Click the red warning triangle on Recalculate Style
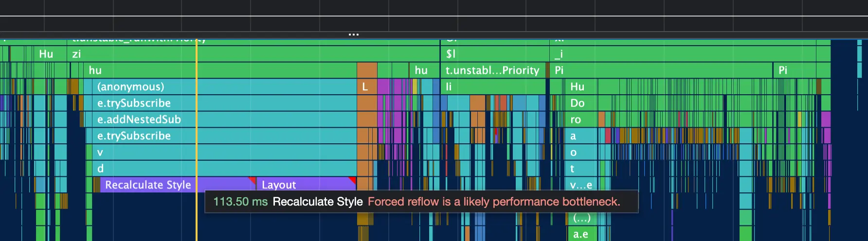Viewport: 868px width, 241px height. (253, 180)
